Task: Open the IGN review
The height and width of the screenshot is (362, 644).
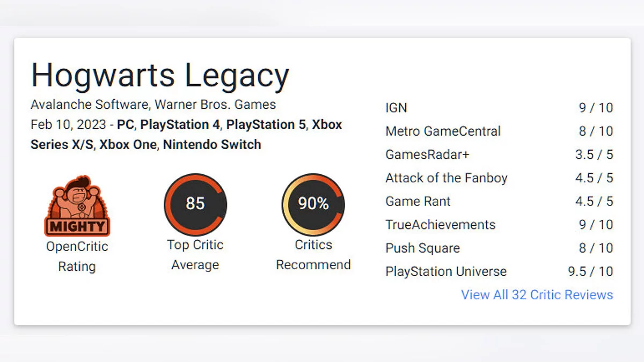Action: [396, 108]
